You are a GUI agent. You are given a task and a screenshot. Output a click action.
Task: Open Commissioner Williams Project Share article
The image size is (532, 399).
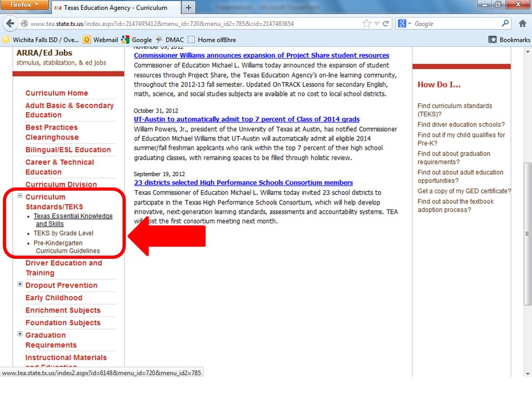(x=262, y=55)
